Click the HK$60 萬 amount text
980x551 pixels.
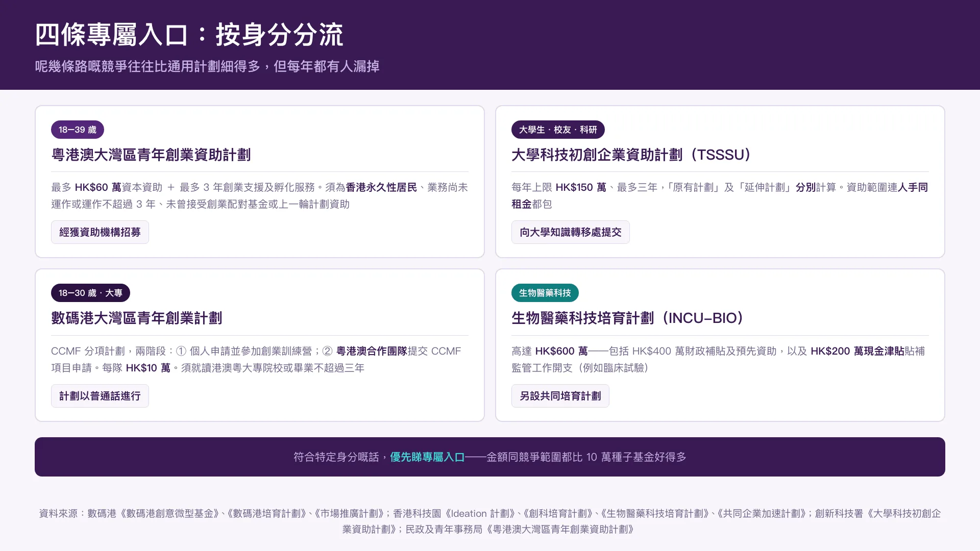click(98, 187)
